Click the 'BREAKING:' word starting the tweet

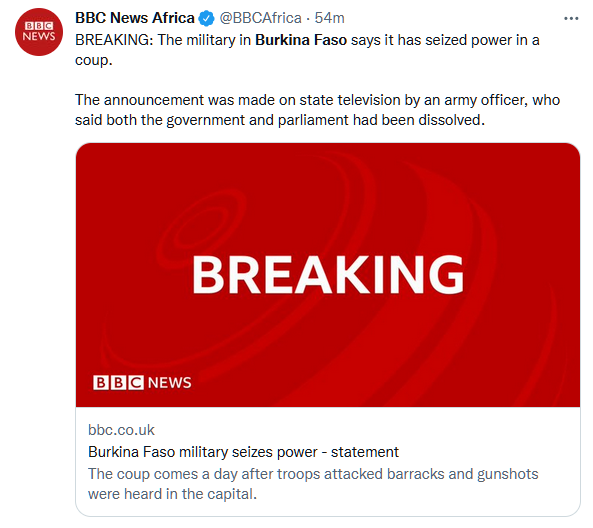click(114, 40)
